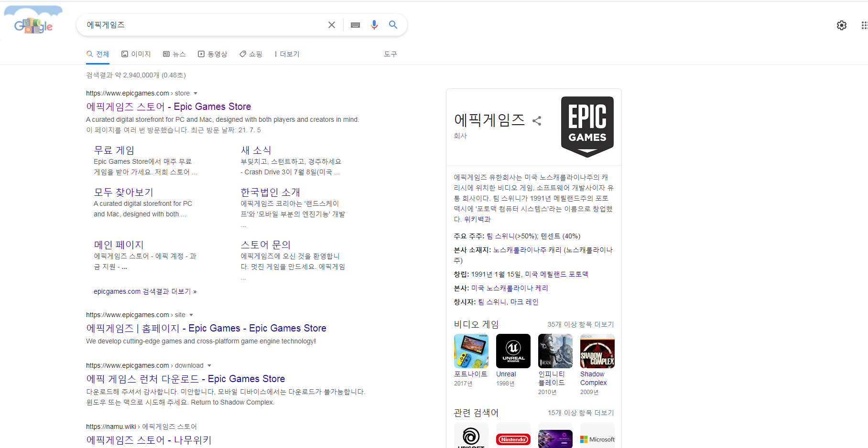The height and width of the screenshot is (448, 868).
Task: Open 포트나이트 game thumbnail
Action: pyautogui.click(x=471, y=351)
